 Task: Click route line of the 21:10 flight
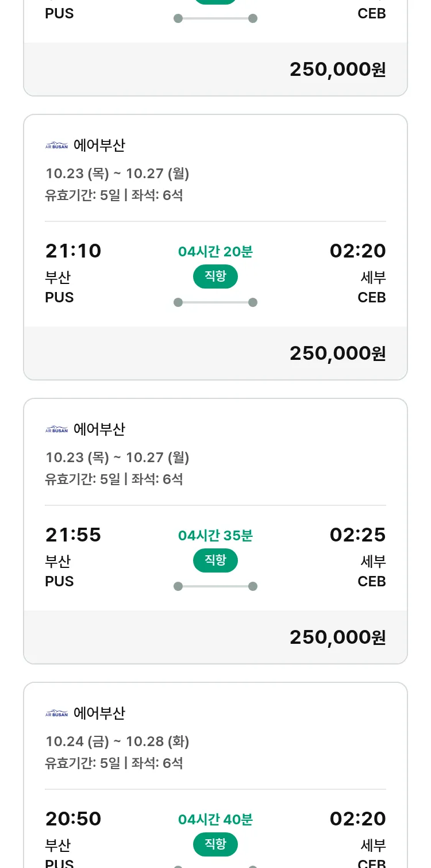[x=215, y=302]
